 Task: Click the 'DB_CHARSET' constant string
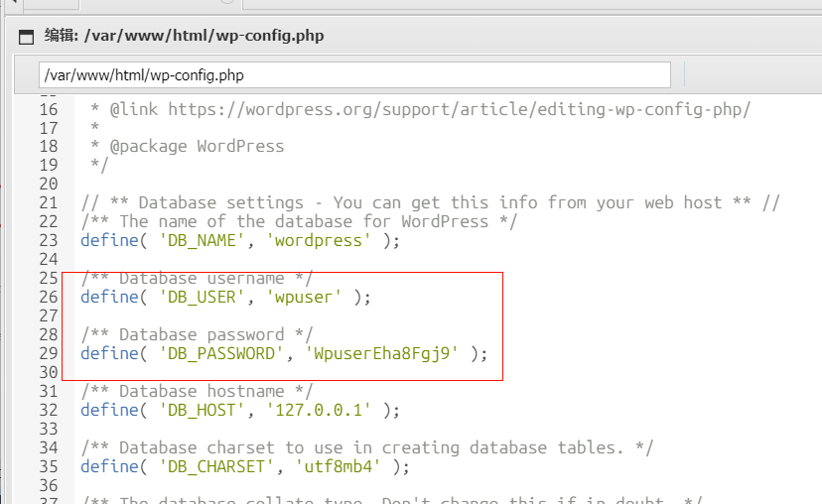215,466
